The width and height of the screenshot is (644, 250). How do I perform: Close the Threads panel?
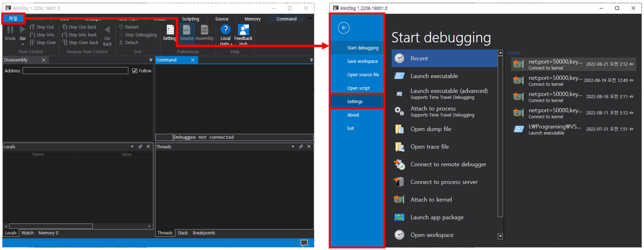coord(309,146)
